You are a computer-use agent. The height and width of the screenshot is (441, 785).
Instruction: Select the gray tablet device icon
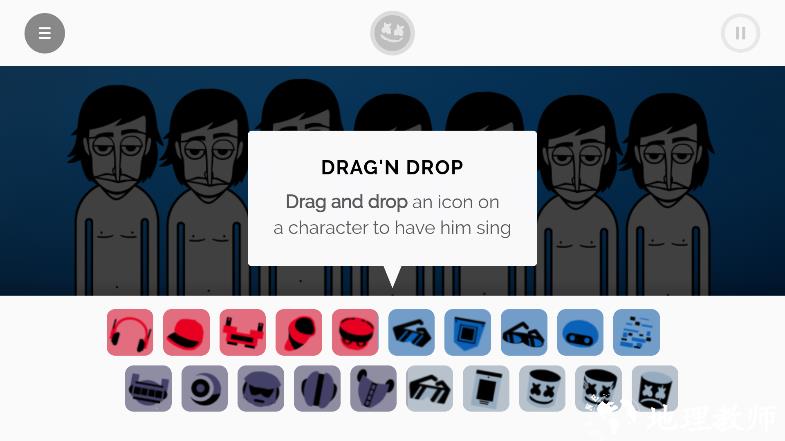coord(486,388)
